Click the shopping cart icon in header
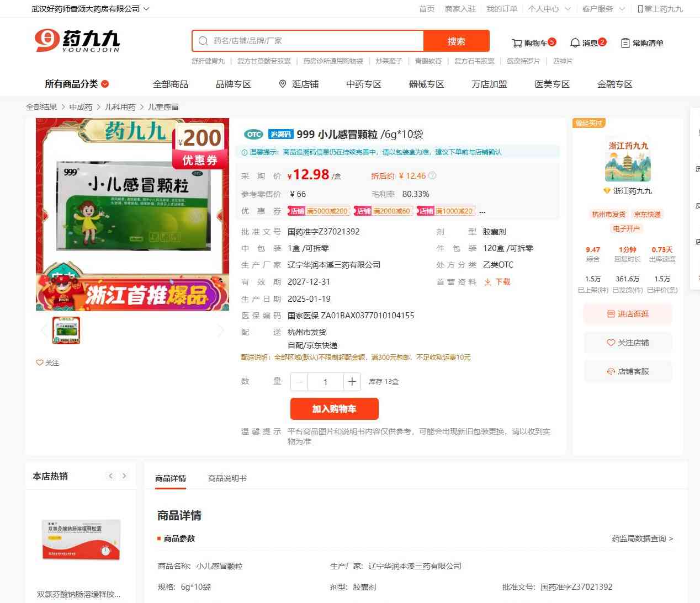The height and width of the screenshot is (603, 700). 517,42
